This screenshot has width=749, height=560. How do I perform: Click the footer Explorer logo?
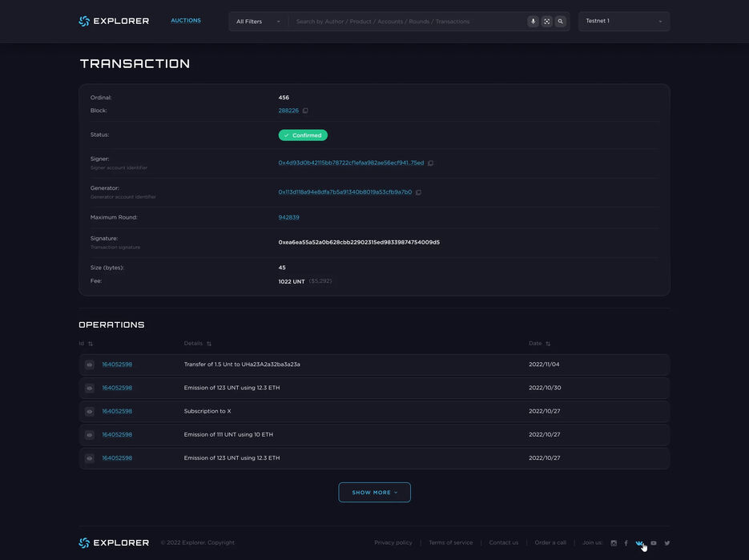point(114,543)
